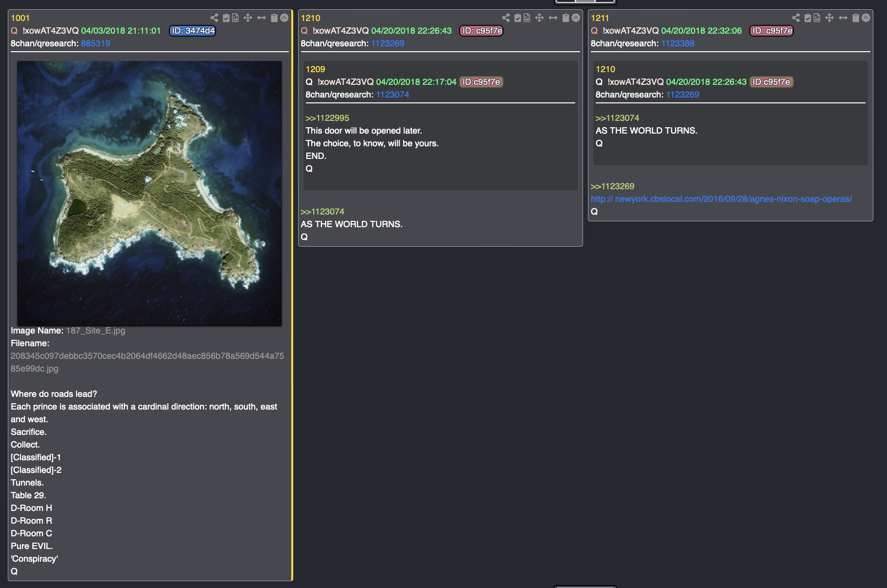Viewport: 887px width, 588px height.
Task: Click horizontal double-arrow icon on post 1211
Action: point(843,18)
